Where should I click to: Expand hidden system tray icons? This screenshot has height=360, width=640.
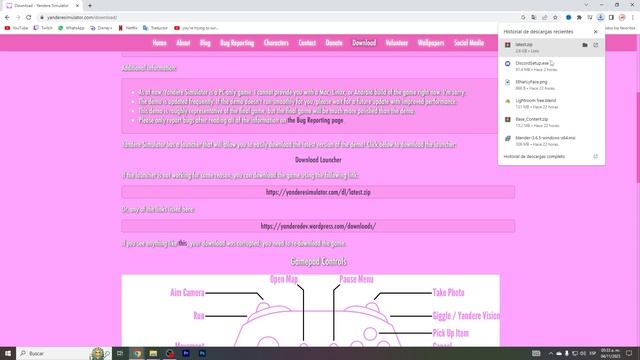(551, 353)
